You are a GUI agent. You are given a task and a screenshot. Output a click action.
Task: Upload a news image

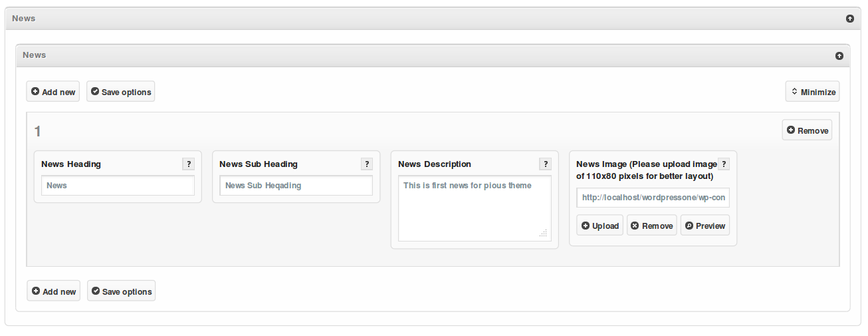(599, 226)
